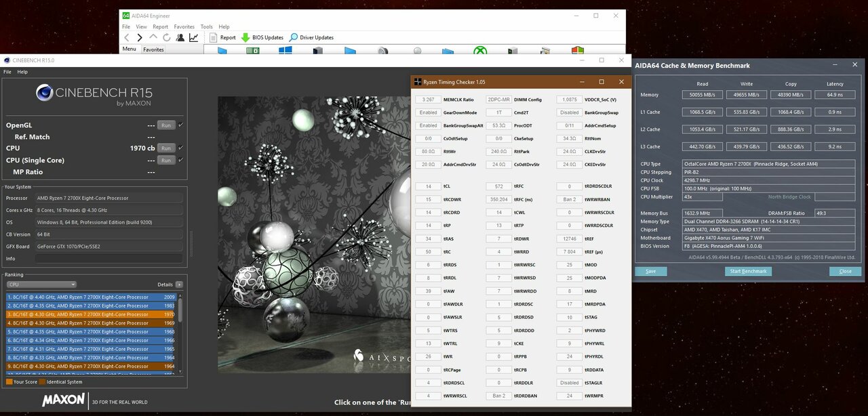The width and height of the screenshot is (868, 416).
Task: Click the tRFC value field showing 572
Action: pos(498,186)
